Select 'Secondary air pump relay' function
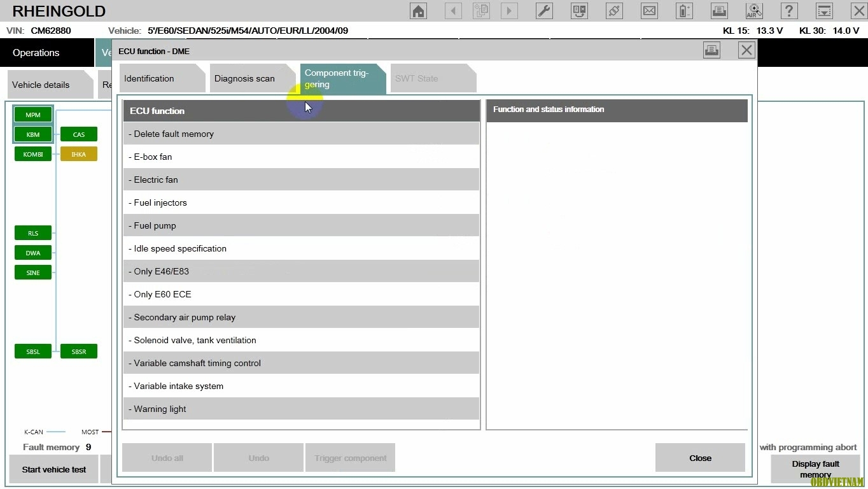Viewport: 868px width, 489px height. pyautogui.click(x=301, y=317)
